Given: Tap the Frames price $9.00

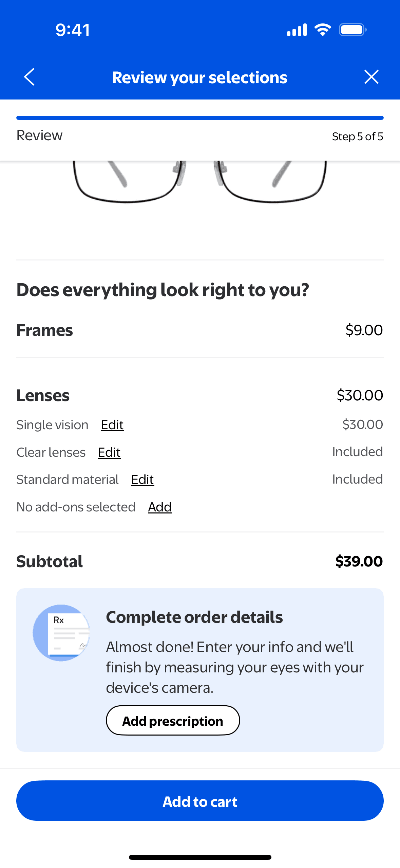Looking at the screenshot, I should (364, 330).
